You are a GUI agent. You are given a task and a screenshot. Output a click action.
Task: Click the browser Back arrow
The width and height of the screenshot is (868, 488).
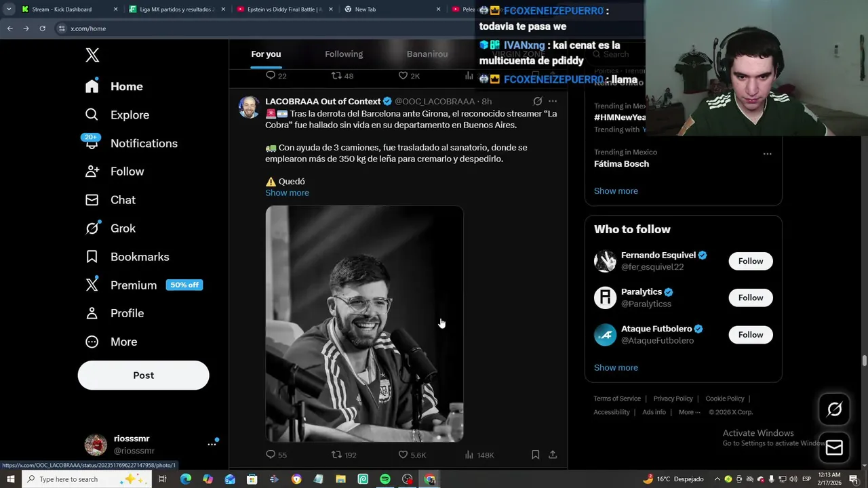[x=9, y=28]
